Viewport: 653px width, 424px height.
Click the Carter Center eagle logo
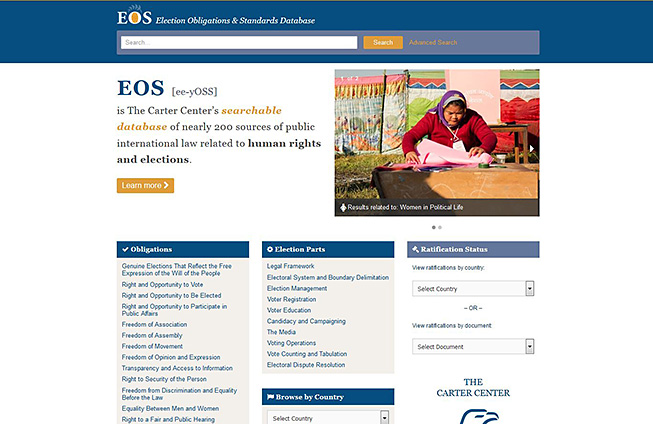click(x=479, y=416)
